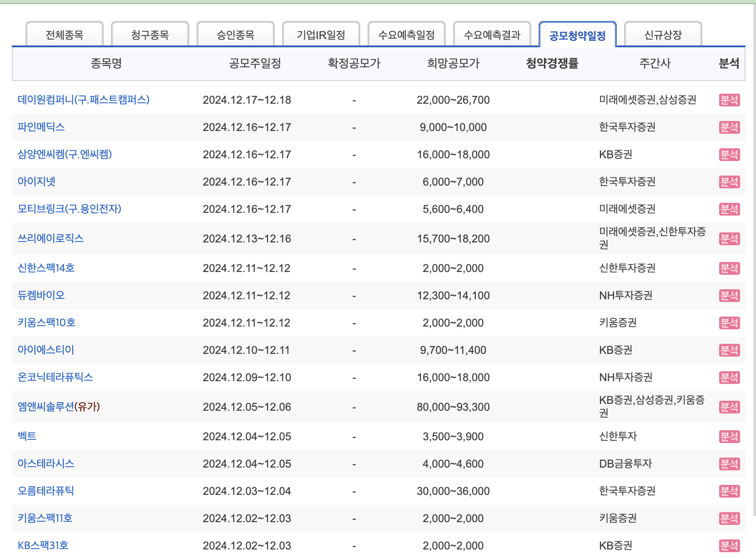The image size is (756, 559).
Task: Open 분석 badge for 아이에스티이 row
Action: pos(729,350)
